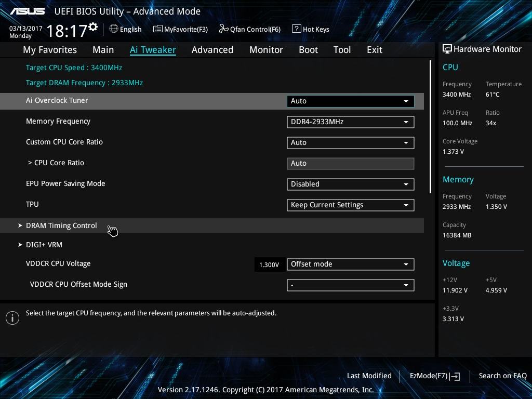Open the Memory Frequency DDR4-2933MHz dropdown
The image size is (532, 399).
[x=351, y=122]
